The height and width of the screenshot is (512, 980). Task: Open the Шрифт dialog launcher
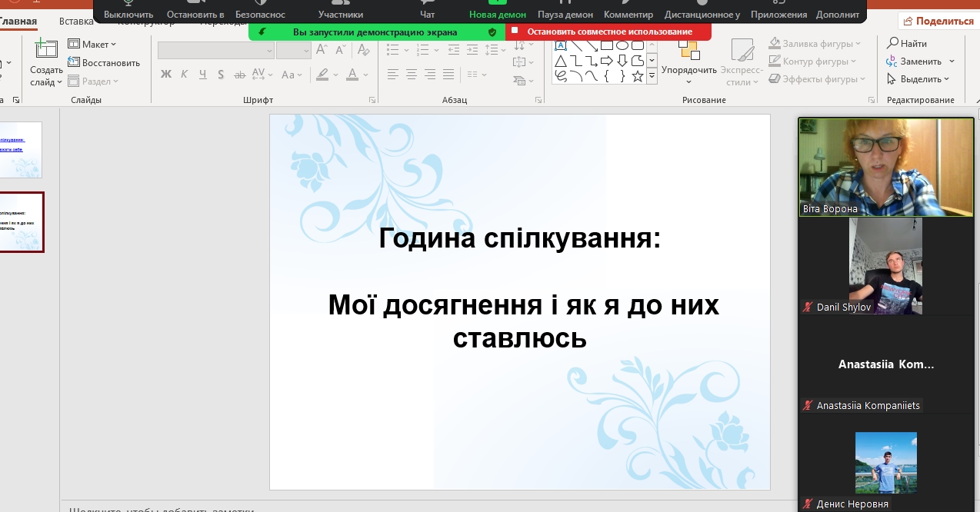pyautogui.click(x=372, y=100)
